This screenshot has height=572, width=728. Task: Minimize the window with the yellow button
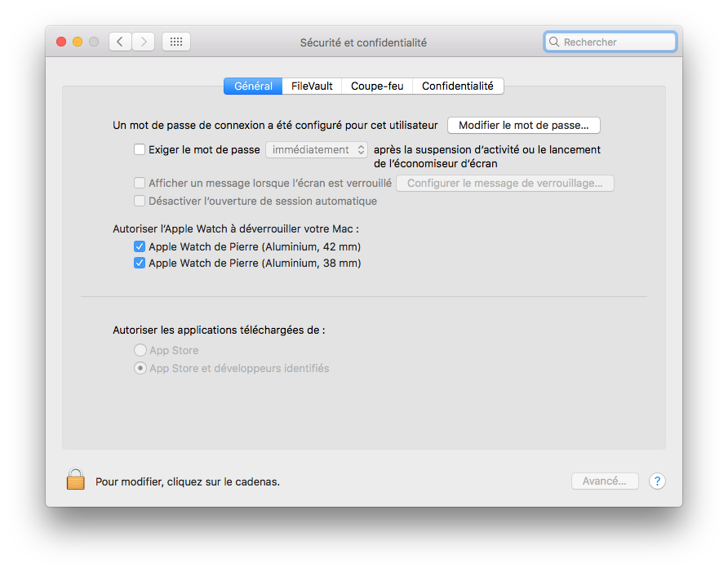78,42
